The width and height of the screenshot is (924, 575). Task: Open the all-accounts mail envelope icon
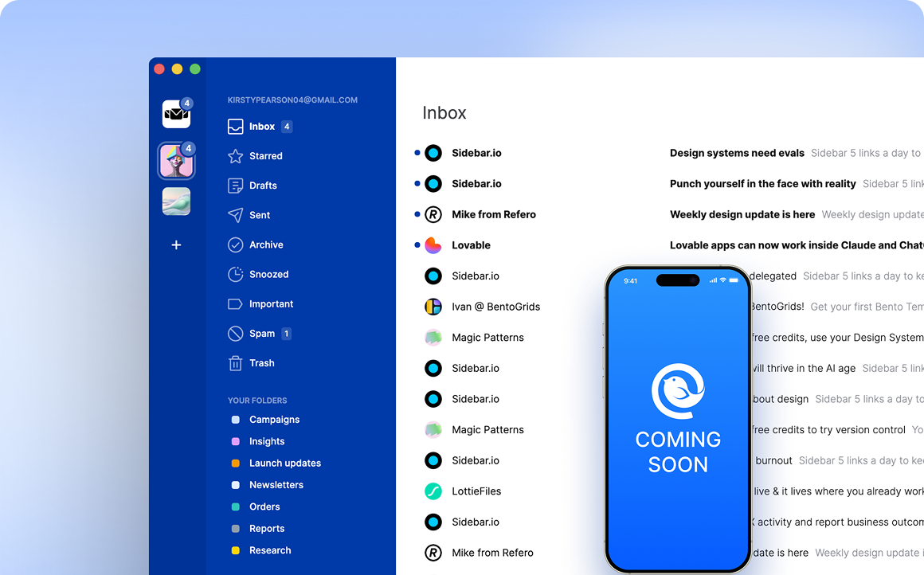coord(176,114)
